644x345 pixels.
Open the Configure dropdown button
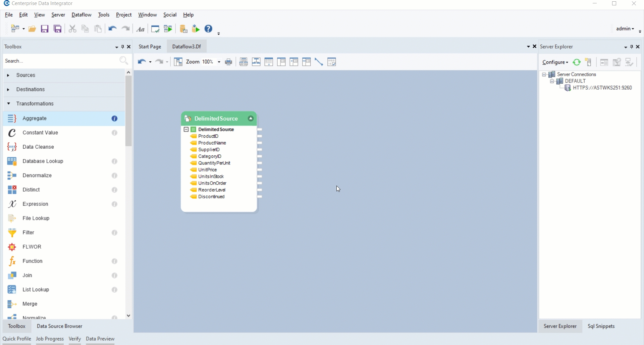(x=555, y=62)
